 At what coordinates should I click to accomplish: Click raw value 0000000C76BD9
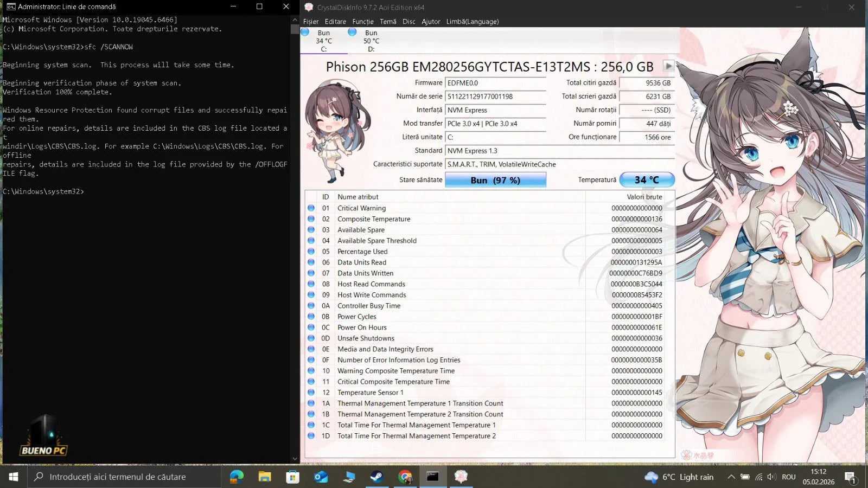click(636, 273)
